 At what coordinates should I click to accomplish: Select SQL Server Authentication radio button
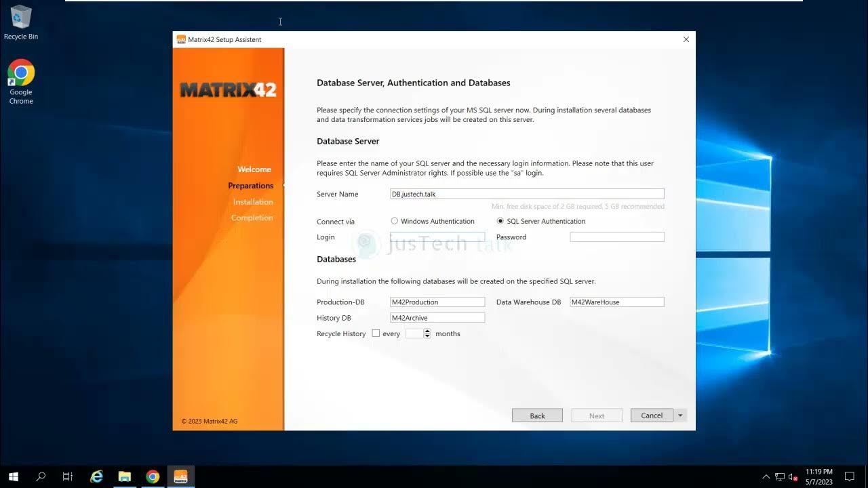point(500,221)
